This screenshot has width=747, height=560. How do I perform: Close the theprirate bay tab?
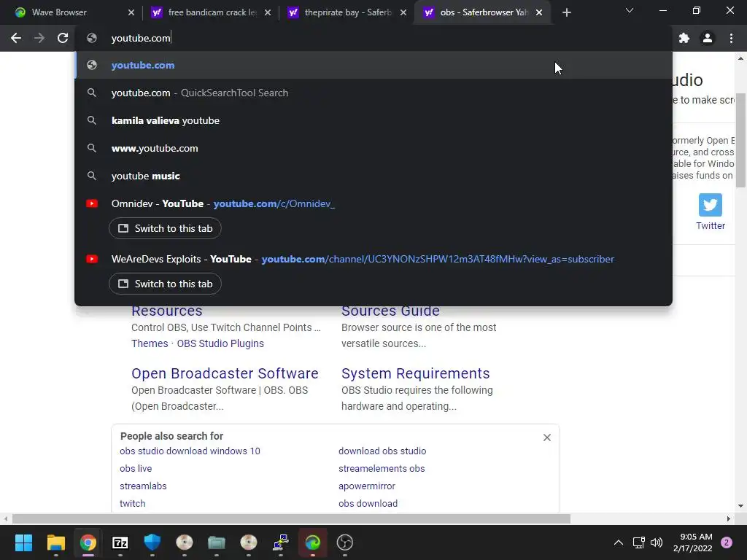point(403,12)
